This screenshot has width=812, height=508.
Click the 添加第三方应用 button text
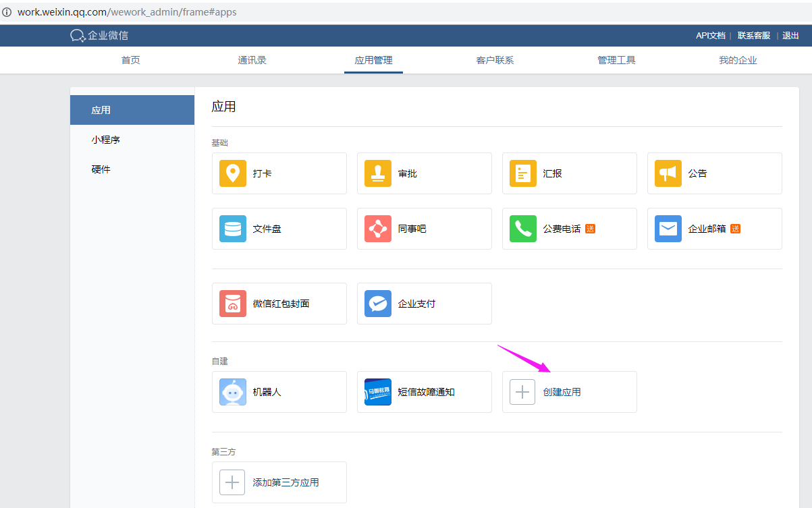coord(286,482)
